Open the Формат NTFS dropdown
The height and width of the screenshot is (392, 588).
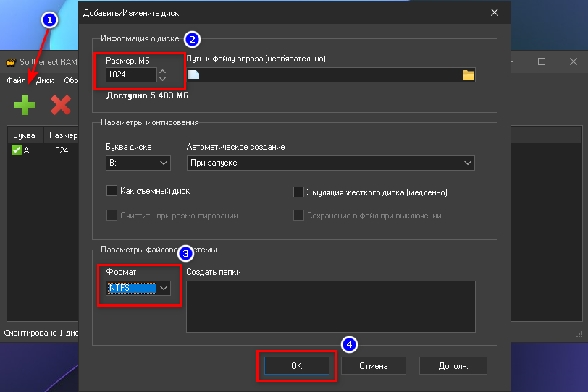coord(138,288)
